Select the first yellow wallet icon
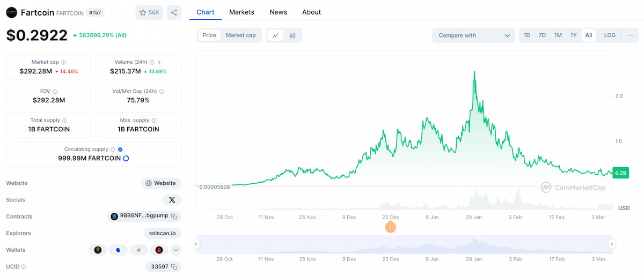The height and width of the screenshot is (276, 644). [98, 250]
